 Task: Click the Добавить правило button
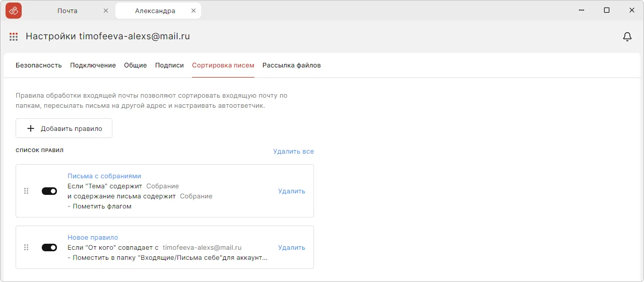(x=64, y=128)
